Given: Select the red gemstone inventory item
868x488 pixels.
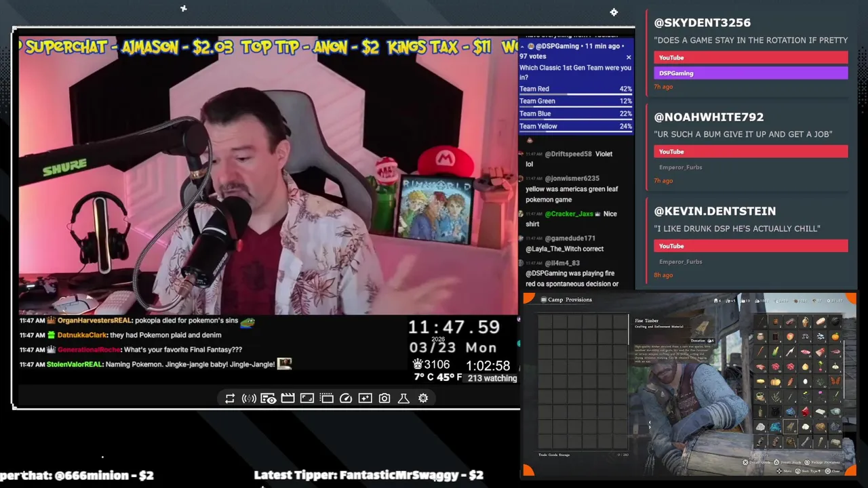Looking at the screenshot, I should click(806, 411).
